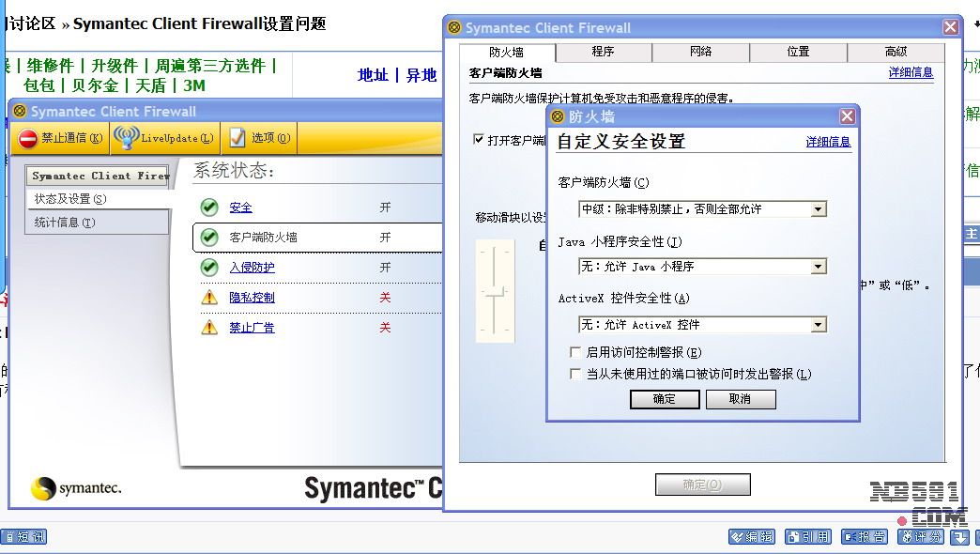
Task: Open the 客户端防火墙 level dropdown
Action: coord(818,209)
